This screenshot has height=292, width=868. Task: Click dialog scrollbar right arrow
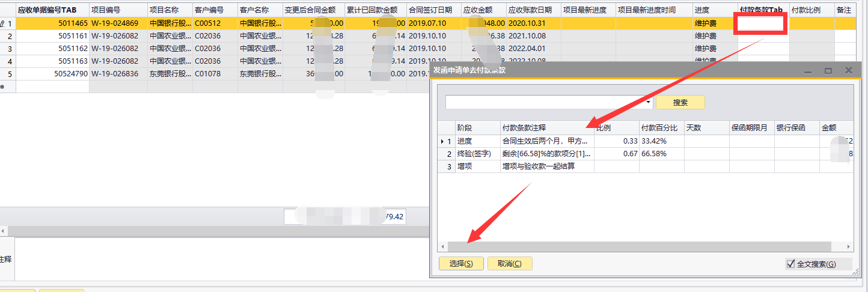coord(848,247)
